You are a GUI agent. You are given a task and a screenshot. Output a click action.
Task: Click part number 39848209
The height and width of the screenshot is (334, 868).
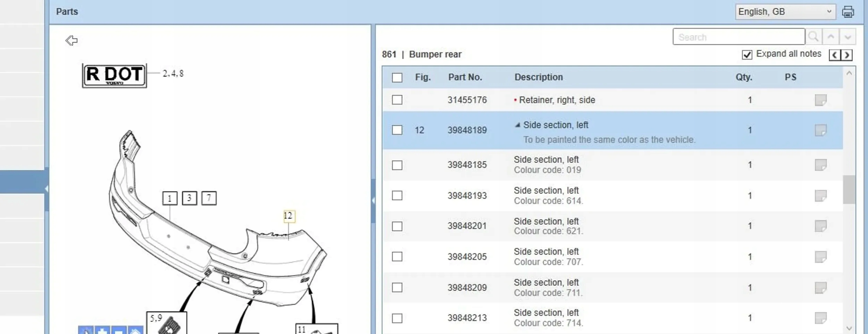coord(467,288)
